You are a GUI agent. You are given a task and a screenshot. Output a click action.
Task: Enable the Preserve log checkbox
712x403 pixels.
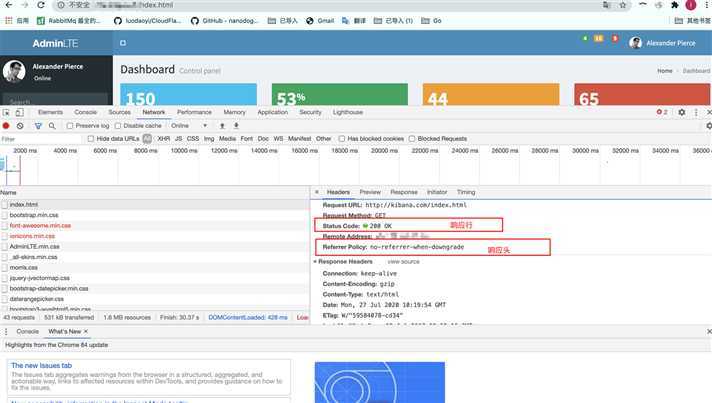[69, 126]
